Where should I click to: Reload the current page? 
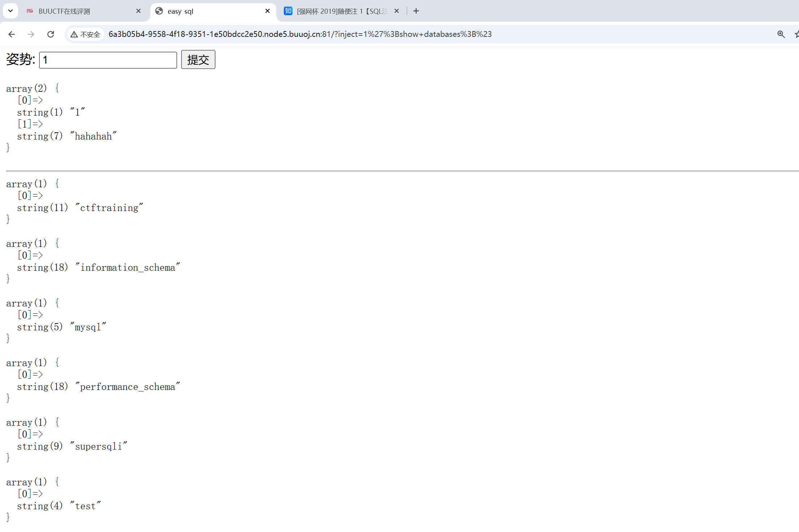[x=51, y=34]
